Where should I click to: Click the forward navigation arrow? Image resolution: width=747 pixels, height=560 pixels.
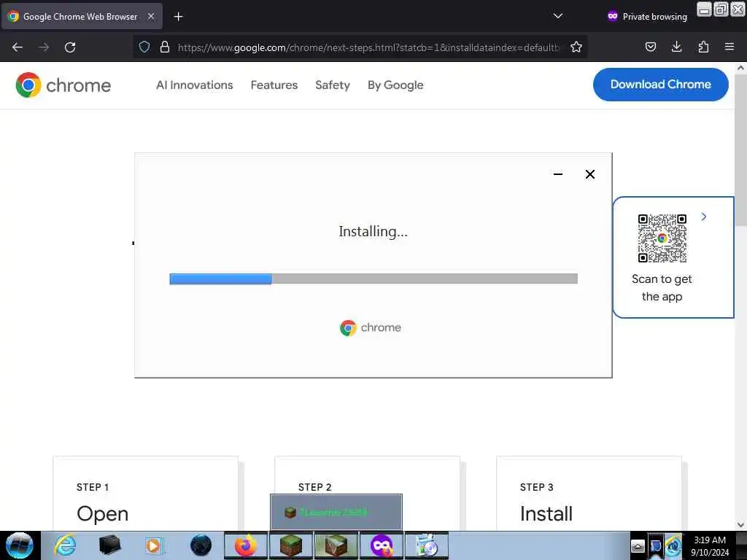point(44,47)
